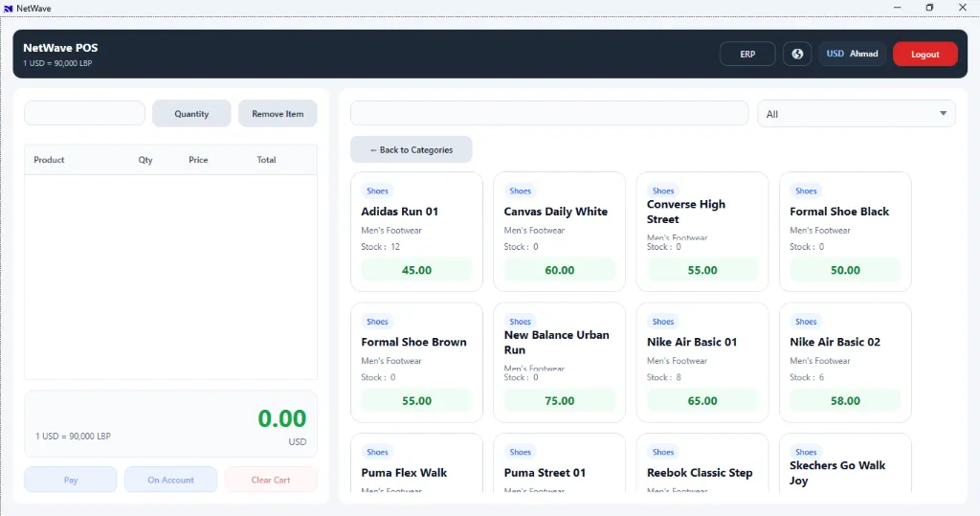Click the Shoes tag on Formal Shoe Black
The height and width of the screenshot is (516, 980).
click(806, 191)
